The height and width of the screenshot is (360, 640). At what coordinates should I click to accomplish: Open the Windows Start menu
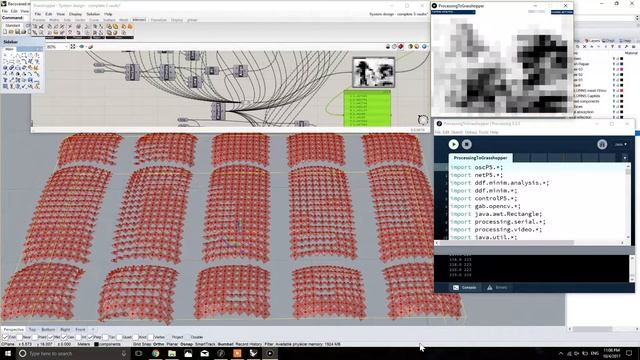(x=7, y=353)
